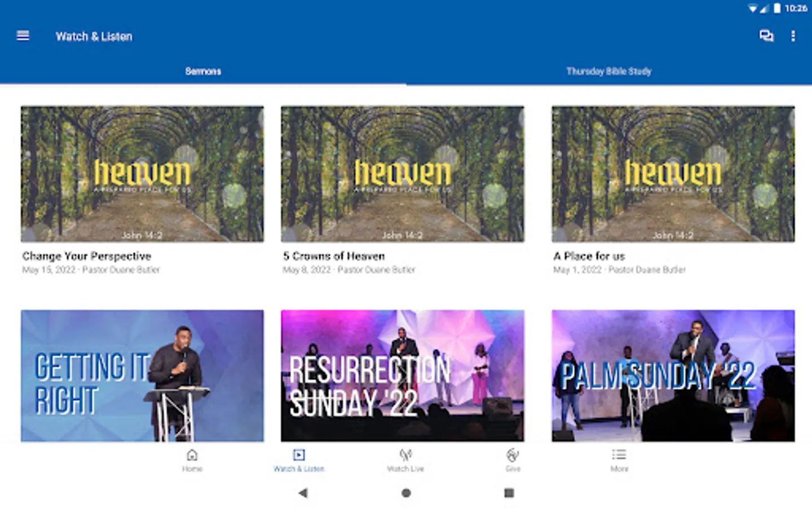Open the three-dot overflow menu
The width and height of the screenshot is (812, 508).
[793, 36]
